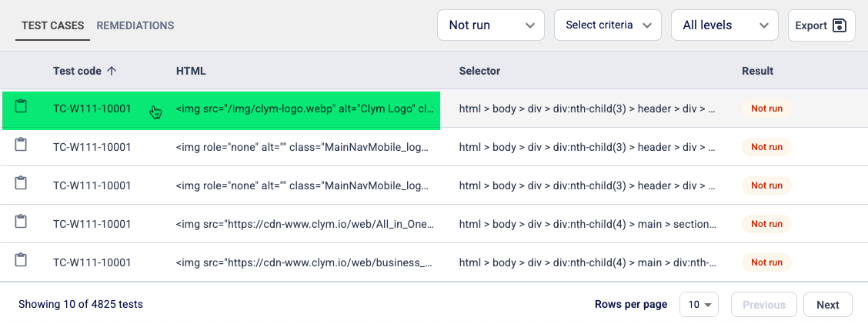Select HTML cell containing All_in_One image URL
868x324 pixels.
(305, 224)
